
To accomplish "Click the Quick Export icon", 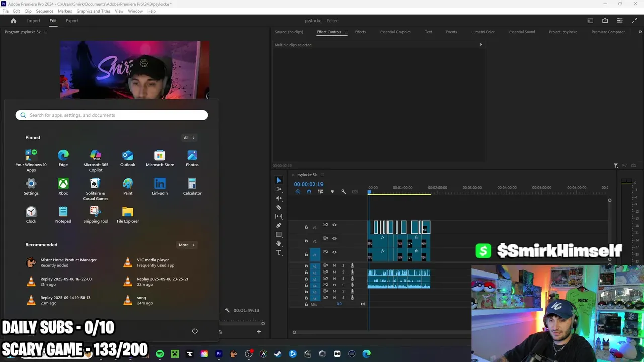I will (605, 21).
